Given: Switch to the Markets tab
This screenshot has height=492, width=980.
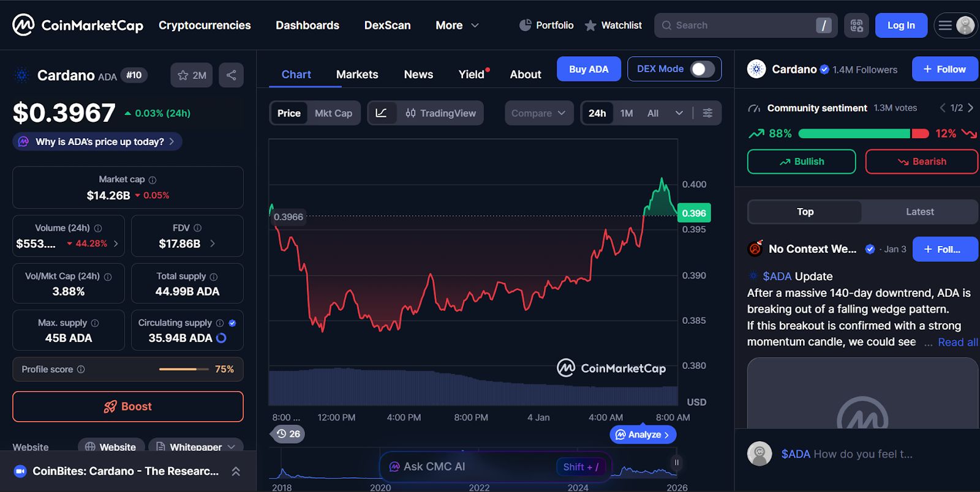Looking at the screenshot, I should click(x=357, y=75).
